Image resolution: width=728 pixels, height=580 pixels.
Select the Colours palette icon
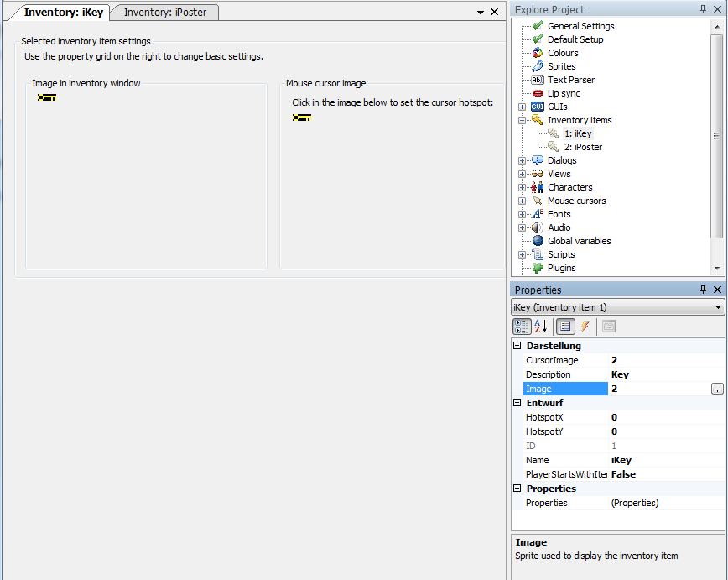[537, 53]
